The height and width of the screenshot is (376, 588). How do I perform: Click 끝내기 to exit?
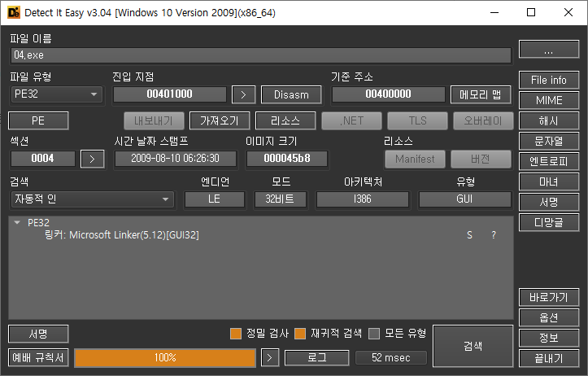click(x=549, y=358)
